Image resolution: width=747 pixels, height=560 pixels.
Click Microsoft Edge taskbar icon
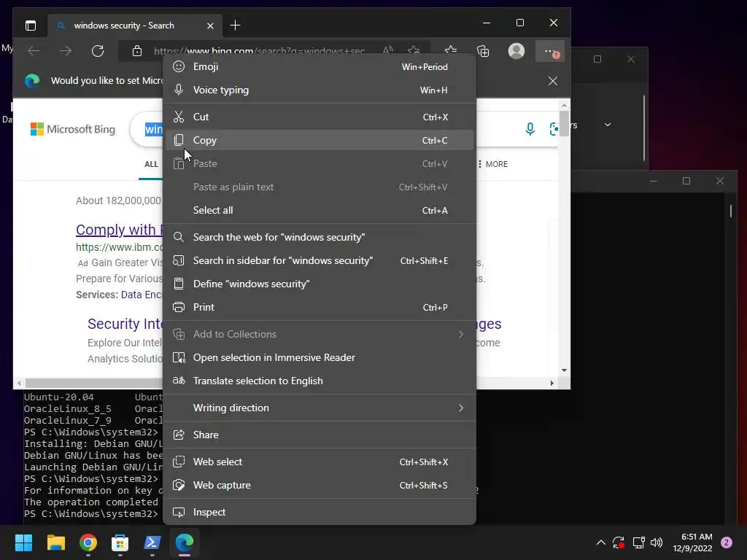185,542
